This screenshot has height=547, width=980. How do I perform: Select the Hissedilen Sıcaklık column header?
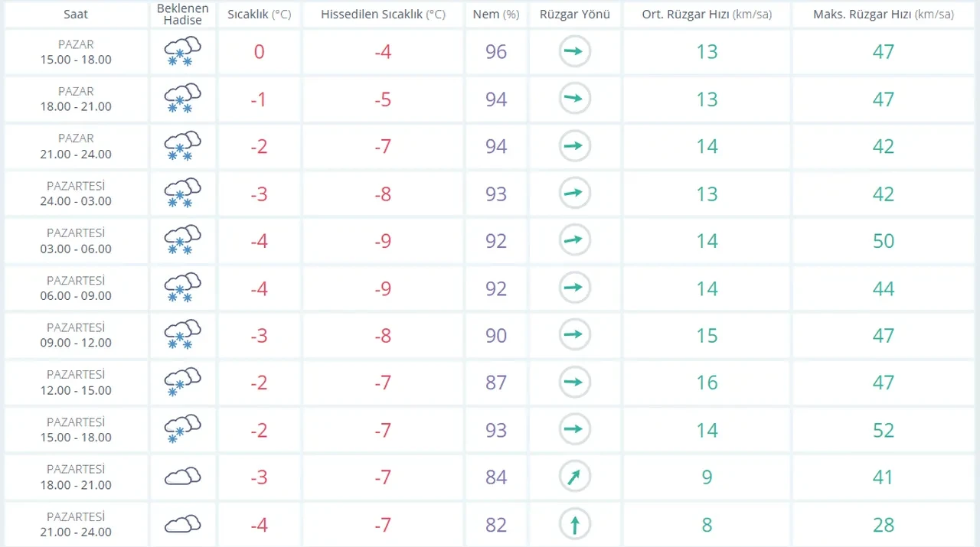(383, 15)
